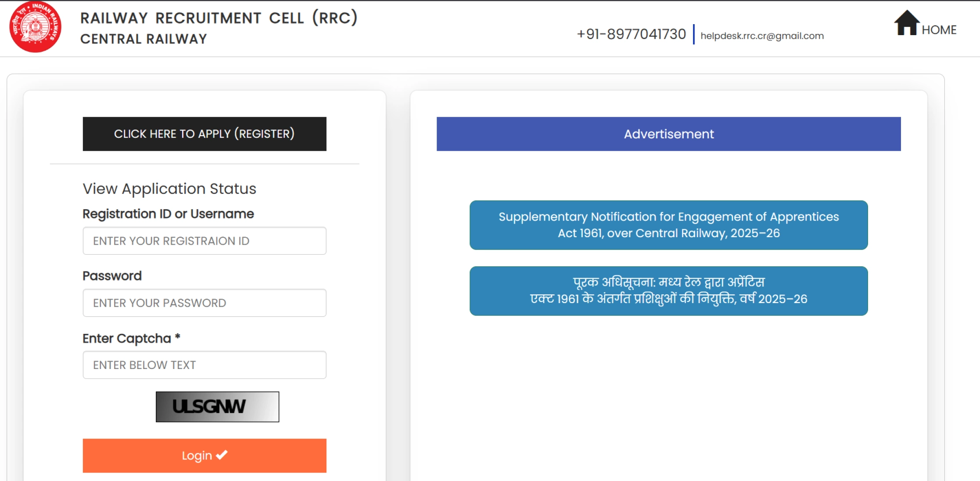Click the ULSGNW captcha image
The image size is (980, 481).
pos(217,406)
